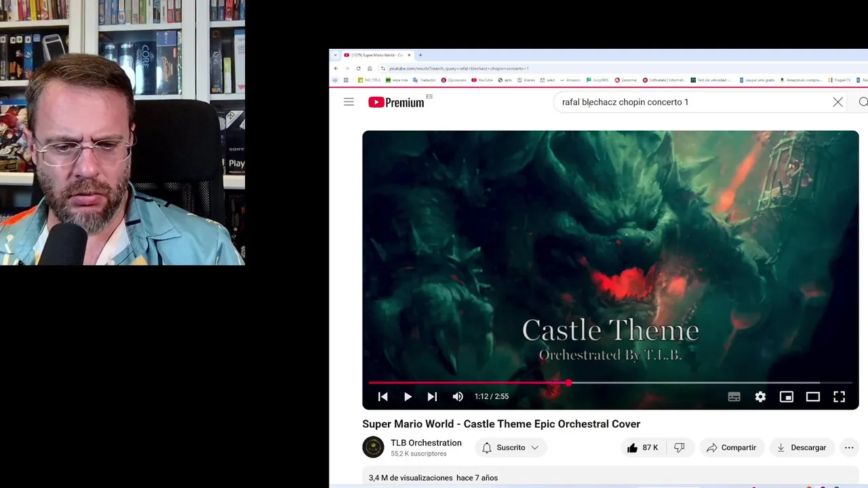Open TLB Orchestration channel avatar

tap(373, 447)
